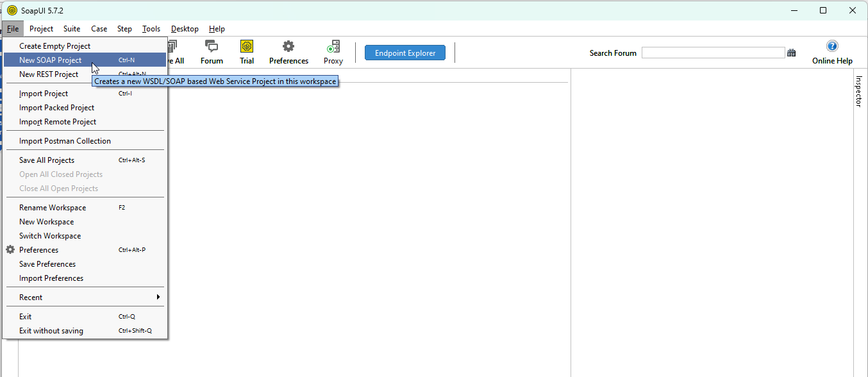Open Preferences gear in toolbar
The height and width of the screenshot is (377, 868).
tap(288, 53)
